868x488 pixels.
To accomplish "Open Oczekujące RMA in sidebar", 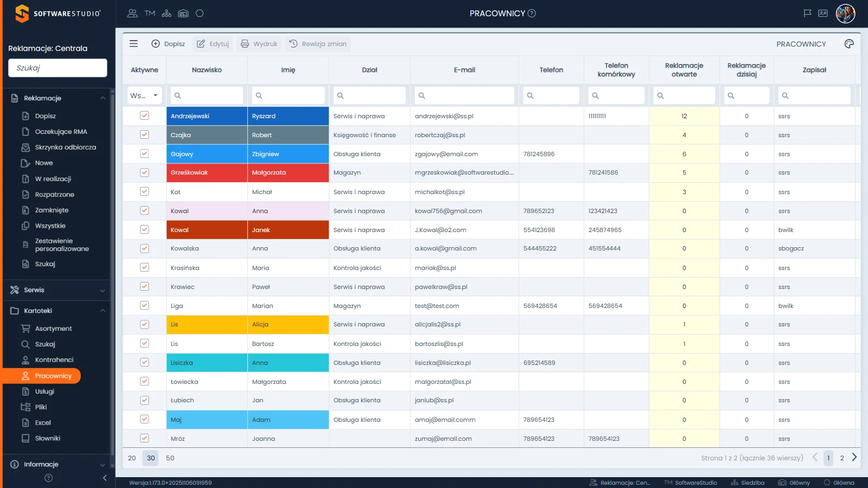I will [61, 132].
